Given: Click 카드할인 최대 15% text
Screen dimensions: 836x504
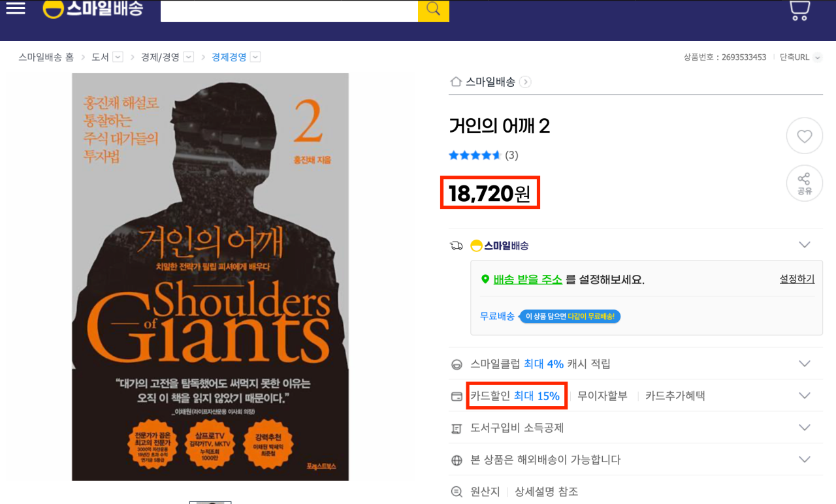Looking at the screenshot, I should click(x=515, y=396).
